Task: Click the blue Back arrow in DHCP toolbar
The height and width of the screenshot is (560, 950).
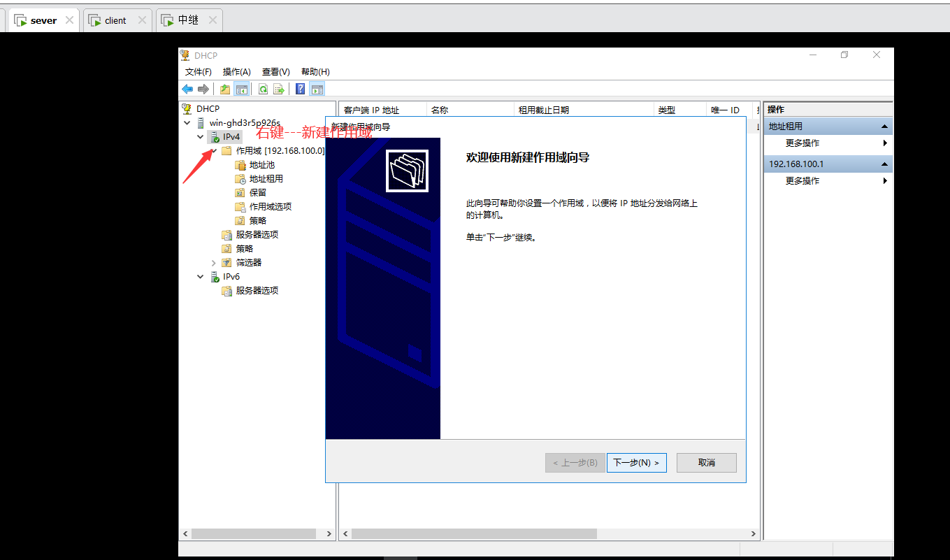Action: coord(187,89)
